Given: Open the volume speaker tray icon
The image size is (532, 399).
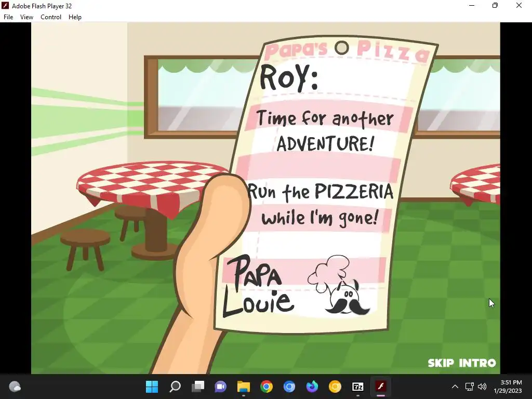Looking at the screenshot, I should [482, 387].
